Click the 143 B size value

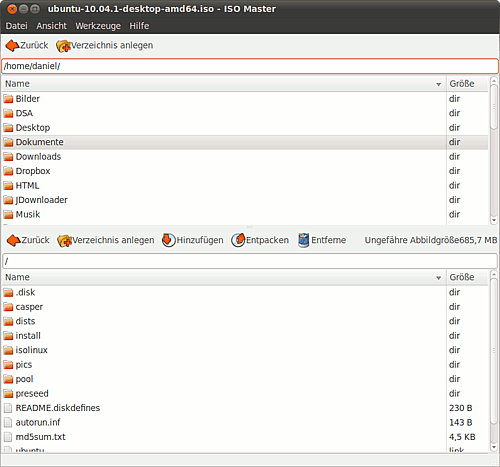tap(461, 423)
